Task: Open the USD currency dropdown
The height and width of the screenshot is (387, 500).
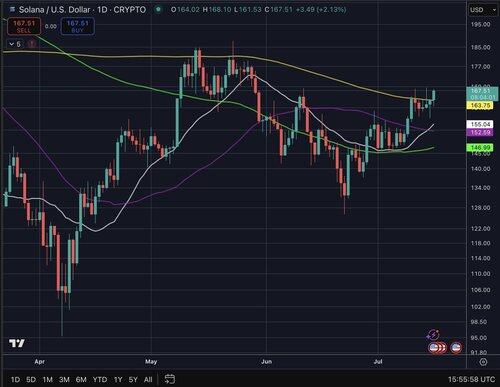Action: point(483,10)
